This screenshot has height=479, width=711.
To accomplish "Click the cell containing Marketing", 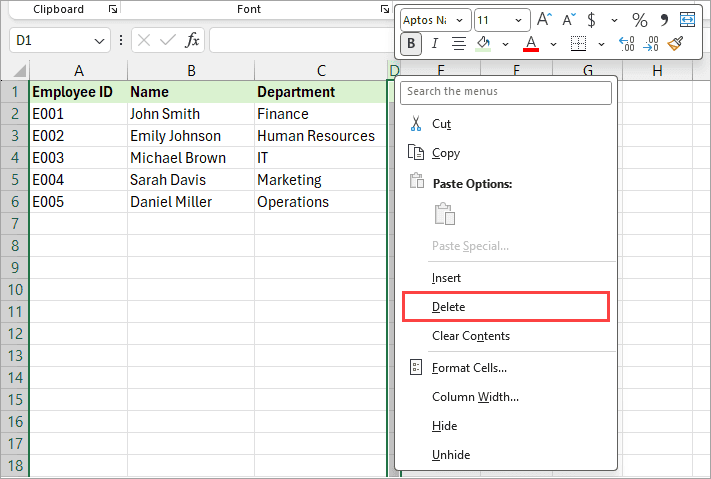I will pyautogui.click(x=321, y=180).
